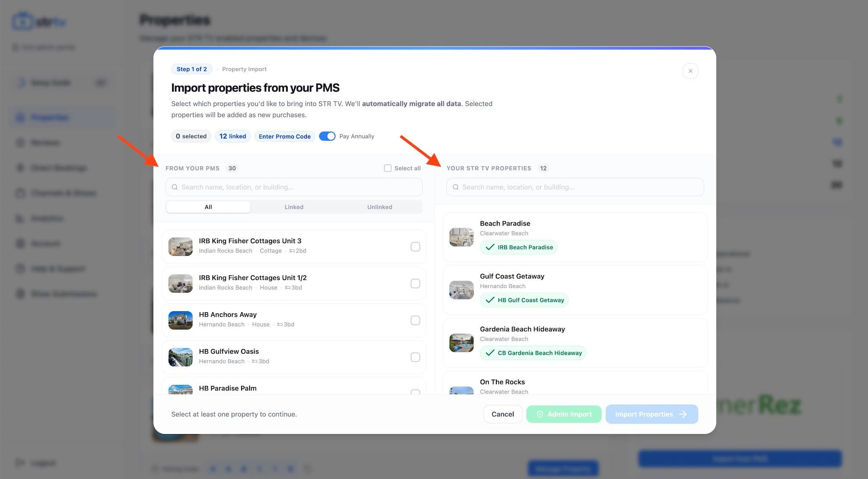Select the HB Paradise Palm row title
Viewport: 868px width, 479px height.
[228, 388]
